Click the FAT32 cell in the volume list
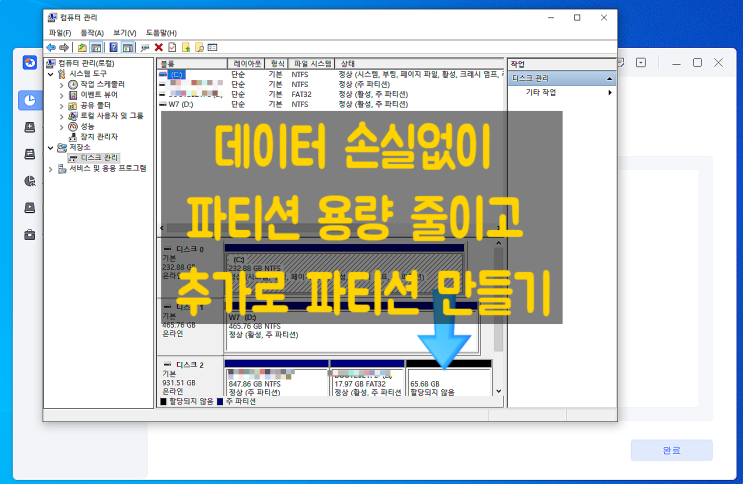 pos(301,94)
